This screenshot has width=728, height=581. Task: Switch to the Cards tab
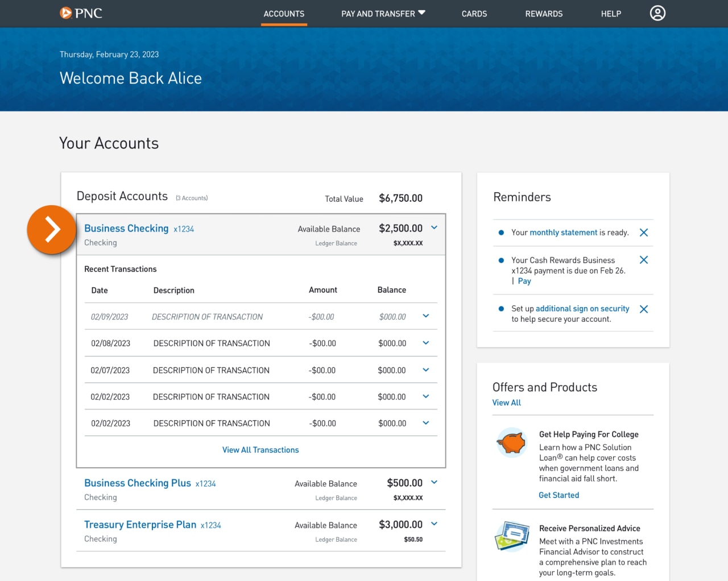474,14
